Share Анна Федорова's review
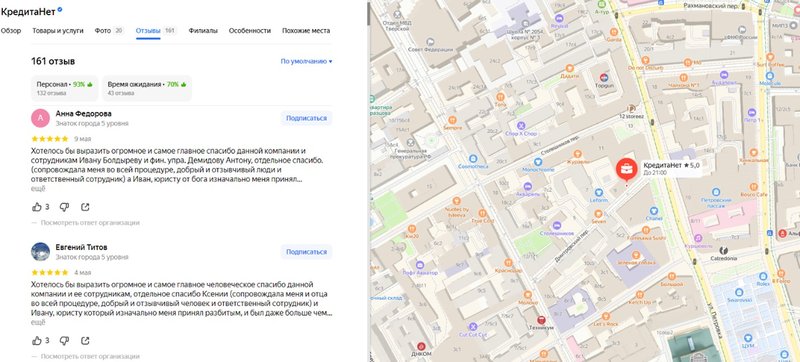The image size is (800, 362). pyautogui.click(x=85, y=206)
